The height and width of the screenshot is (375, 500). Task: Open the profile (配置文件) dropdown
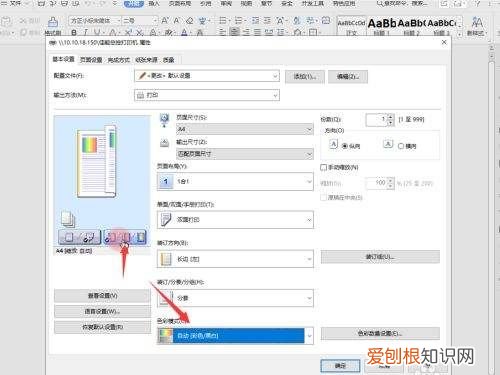[x=207, y=76]
